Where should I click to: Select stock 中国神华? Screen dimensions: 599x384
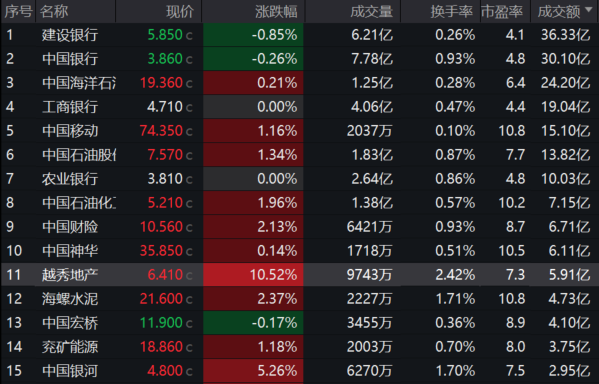(x=70, y=251)
